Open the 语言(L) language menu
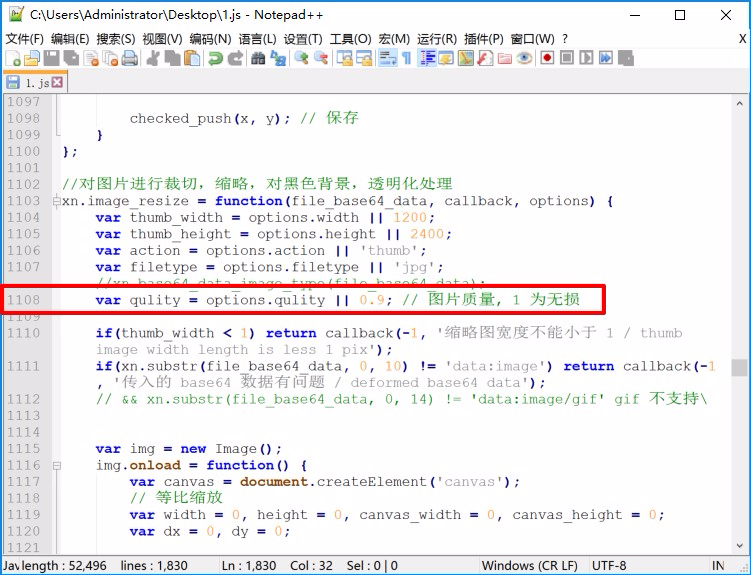 coord(257,38)
